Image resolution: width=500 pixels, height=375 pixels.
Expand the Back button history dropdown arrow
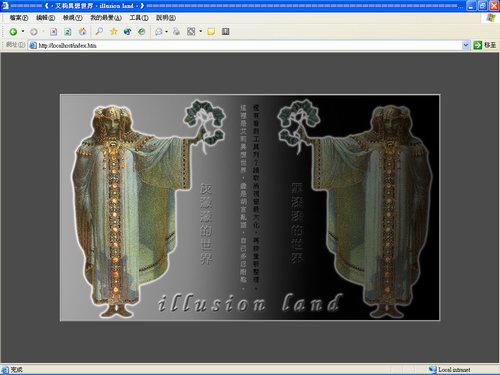pyautogui.click(x=23, y=32)
